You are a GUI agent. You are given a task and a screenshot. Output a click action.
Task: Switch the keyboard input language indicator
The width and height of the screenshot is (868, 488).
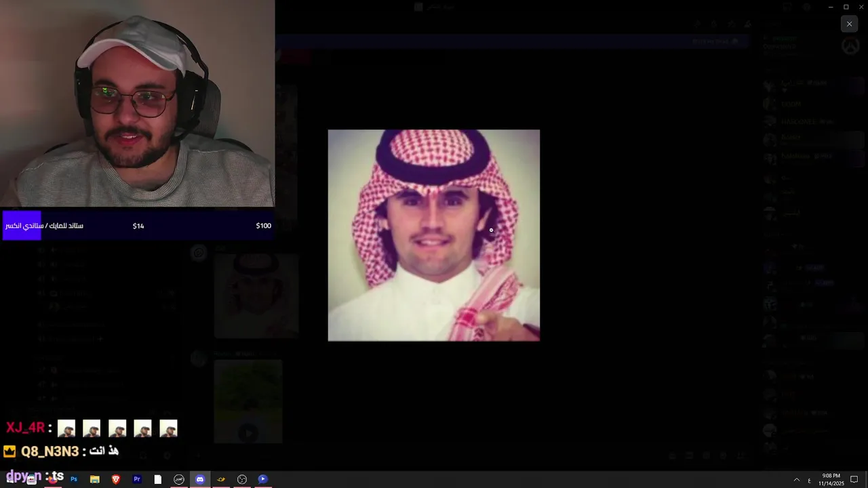click(809, 480)
